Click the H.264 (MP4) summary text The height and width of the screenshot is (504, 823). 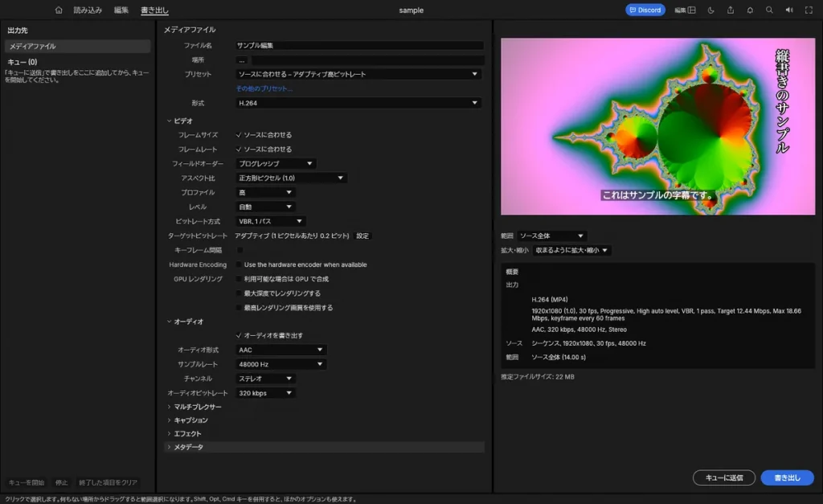[550, 299]
